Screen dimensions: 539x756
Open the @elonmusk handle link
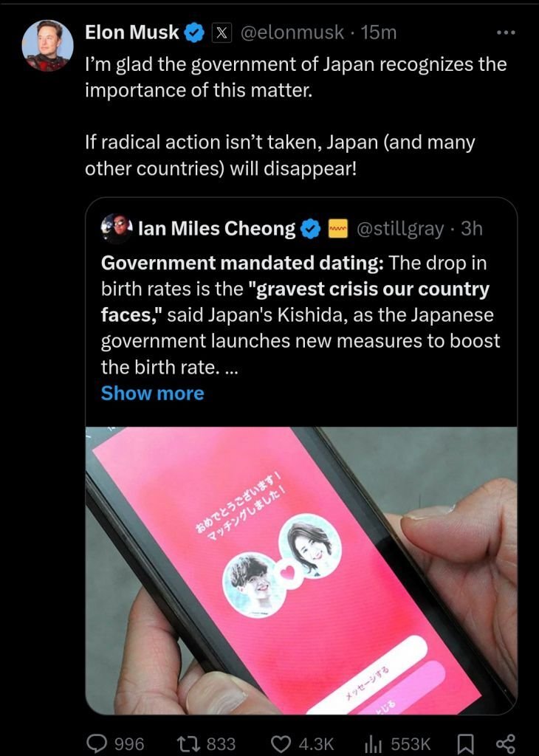[292, 32]
